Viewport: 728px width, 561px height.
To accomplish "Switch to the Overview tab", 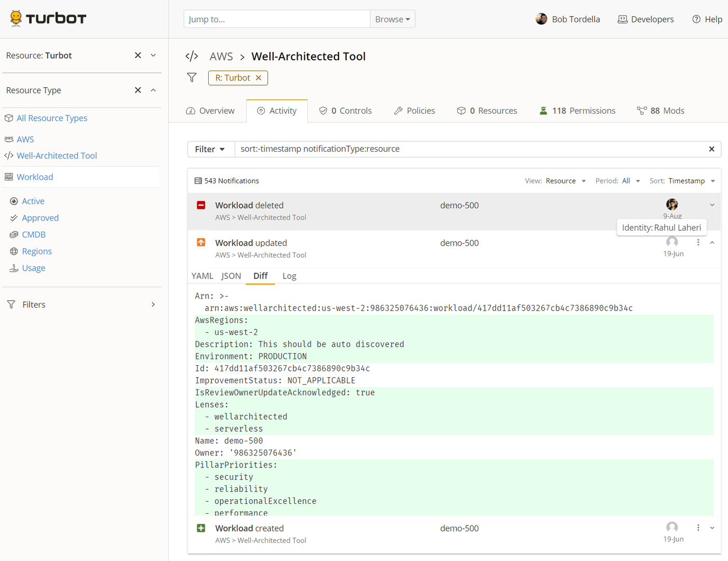I will [x=210, y=111].
